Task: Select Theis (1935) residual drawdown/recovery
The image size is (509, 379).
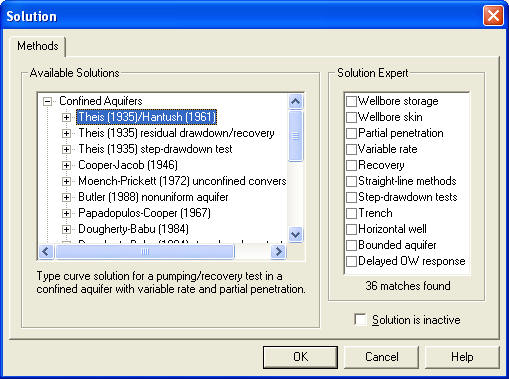Action: click(176, 133)
